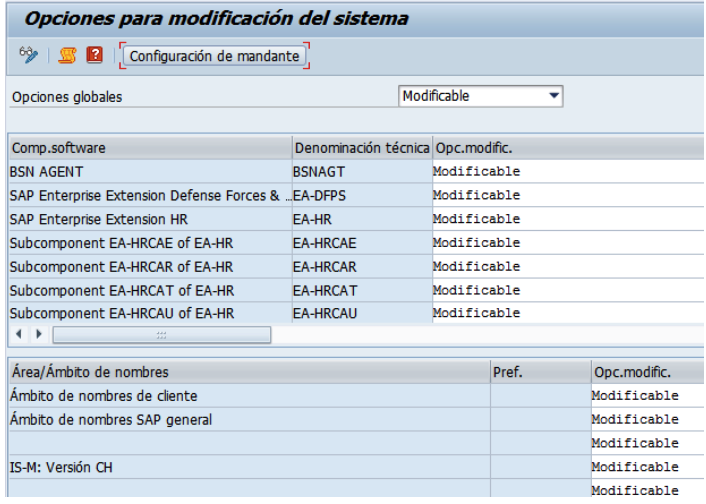
Task: Click the scroll right arrow under components table
Action: click(x=39, y=334)
